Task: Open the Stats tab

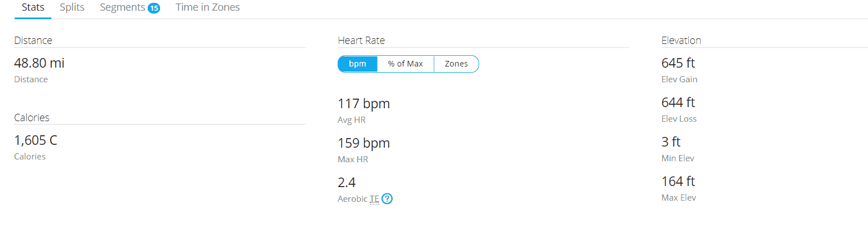Action: tap(33, 8)
